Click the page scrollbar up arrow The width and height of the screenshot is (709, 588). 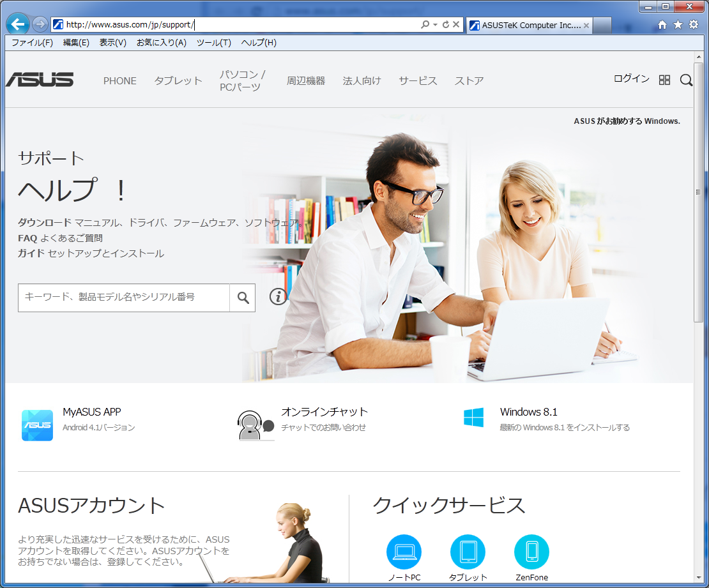699,57
